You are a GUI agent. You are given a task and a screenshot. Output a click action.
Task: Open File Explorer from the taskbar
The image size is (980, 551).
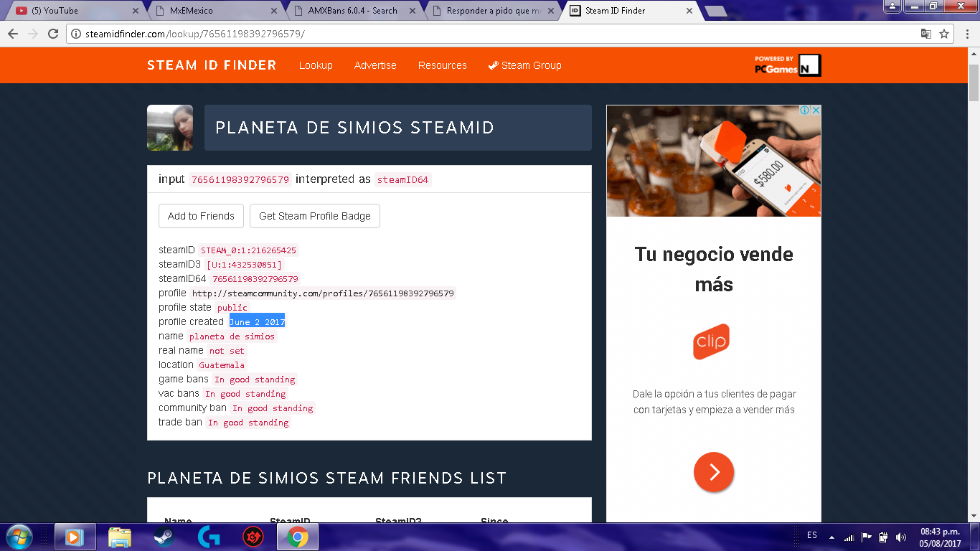120,537
